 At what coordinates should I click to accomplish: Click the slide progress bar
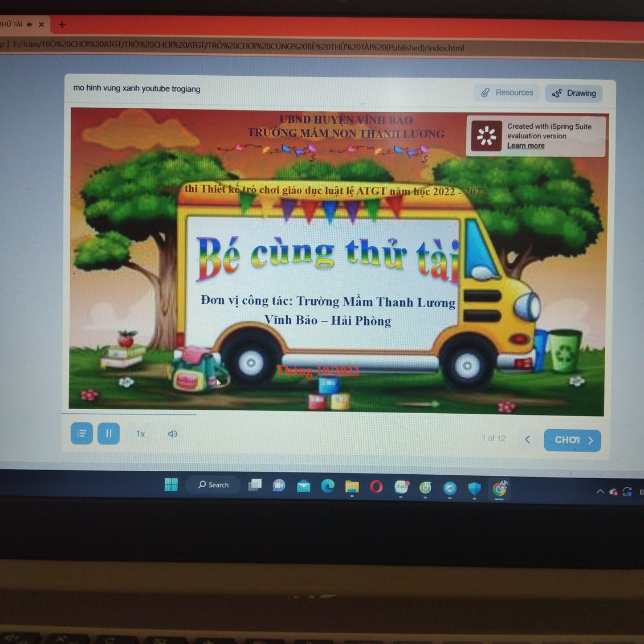(x=130, y=414)
